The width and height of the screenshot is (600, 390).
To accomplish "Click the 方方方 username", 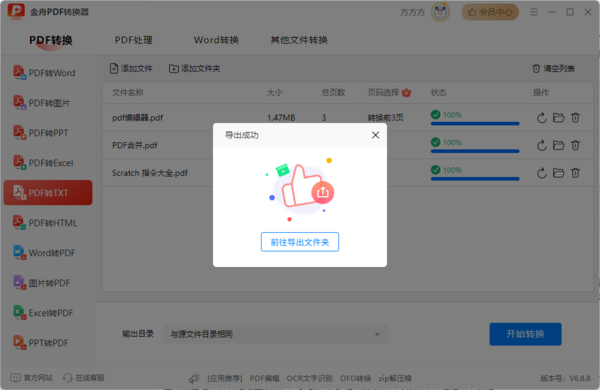I will pos(412,12).
